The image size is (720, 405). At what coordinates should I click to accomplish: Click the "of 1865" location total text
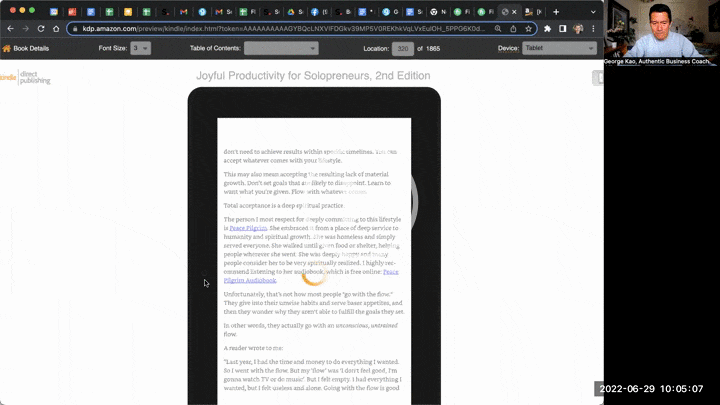pyautogui.click(x=429, y=48)
